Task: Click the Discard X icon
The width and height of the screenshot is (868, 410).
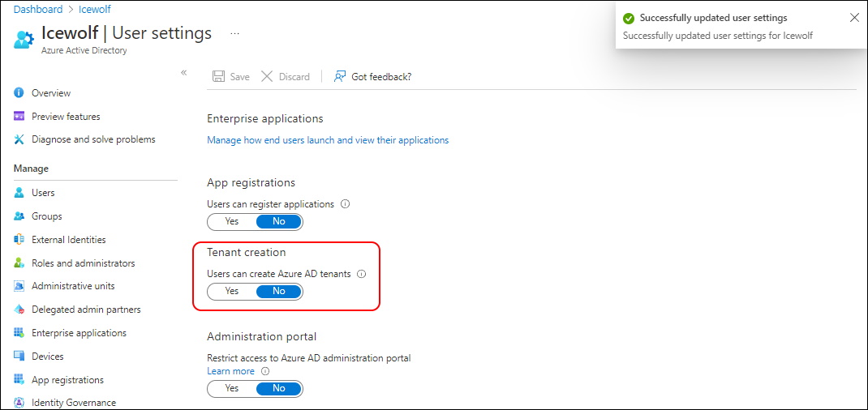Action: [267, 76]
